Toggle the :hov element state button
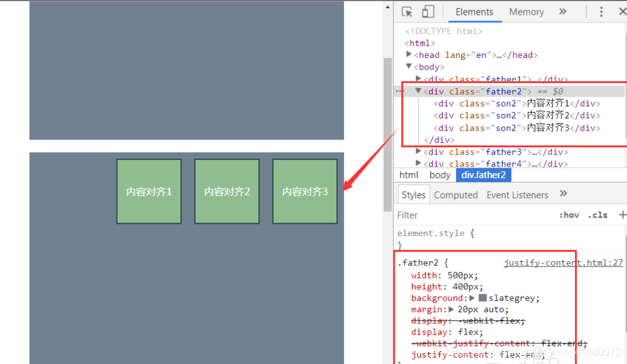This screenshot has width=627, height=364. pyautogui.click(x=568, y=215)
